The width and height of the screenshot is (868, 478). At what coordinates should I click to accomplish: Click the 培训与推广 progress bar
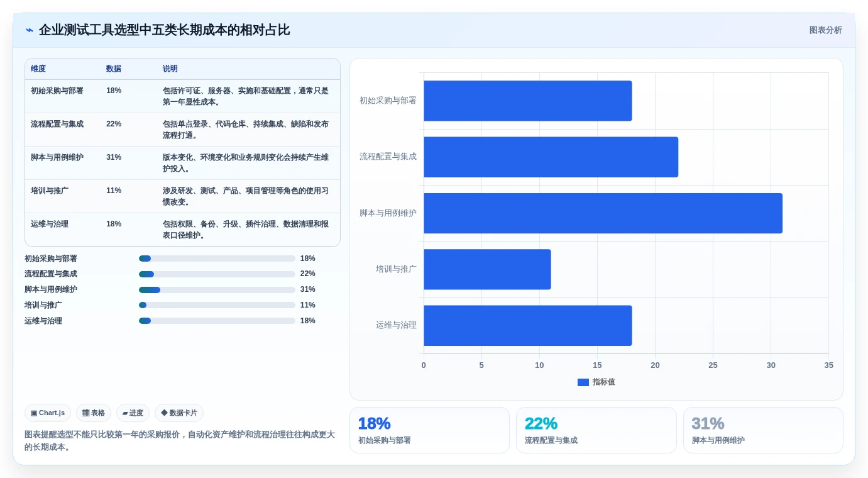217,305
